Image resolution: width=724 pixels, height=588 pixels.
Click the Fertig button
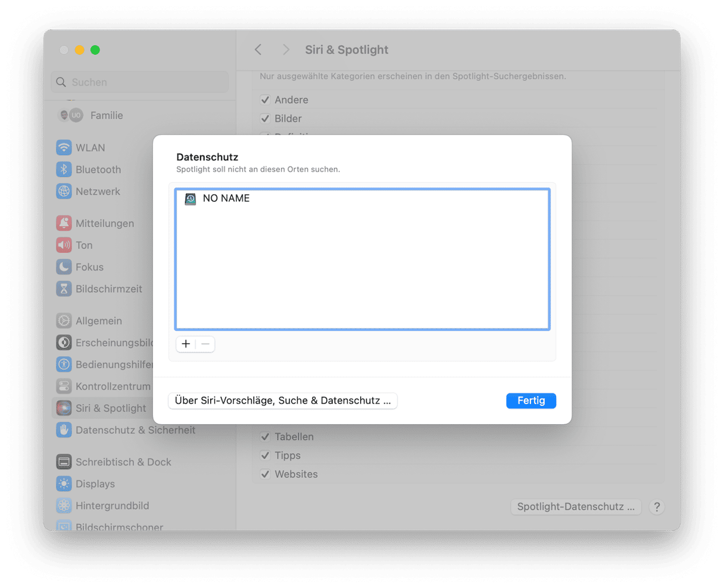(531, 401)
